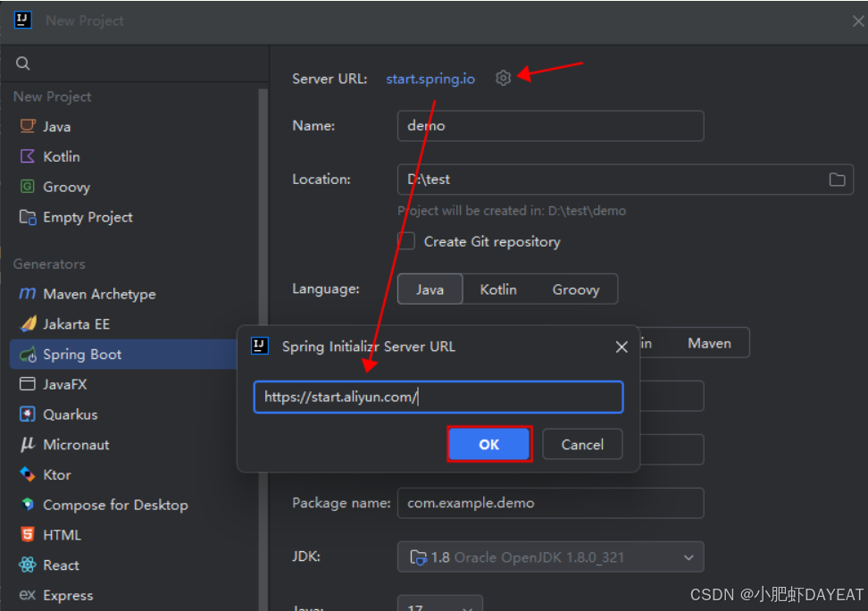Choose Jakarta EE generator
Image resolution: width=868 pixels, height=611 pixels.
pos(77,324)
